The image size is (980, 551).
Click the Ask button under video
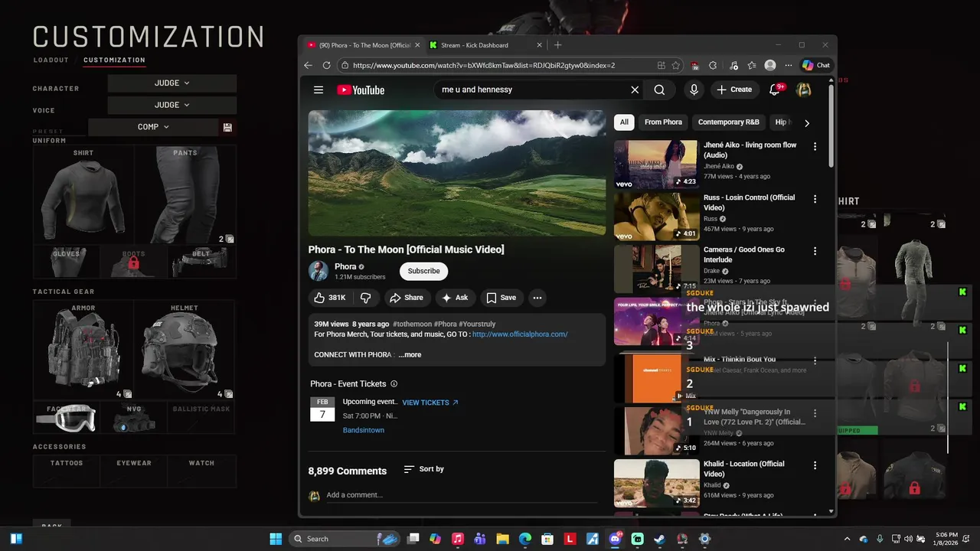tap(454, 298)
